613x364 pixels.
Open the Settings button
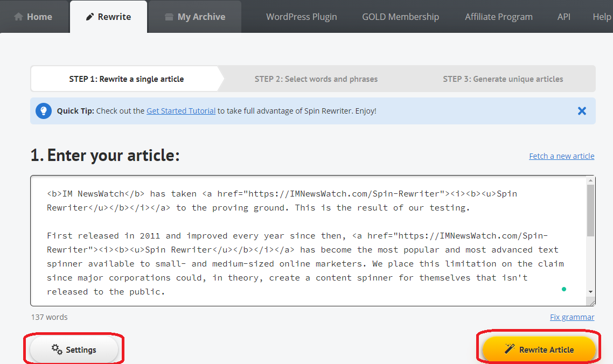(74, 349)
